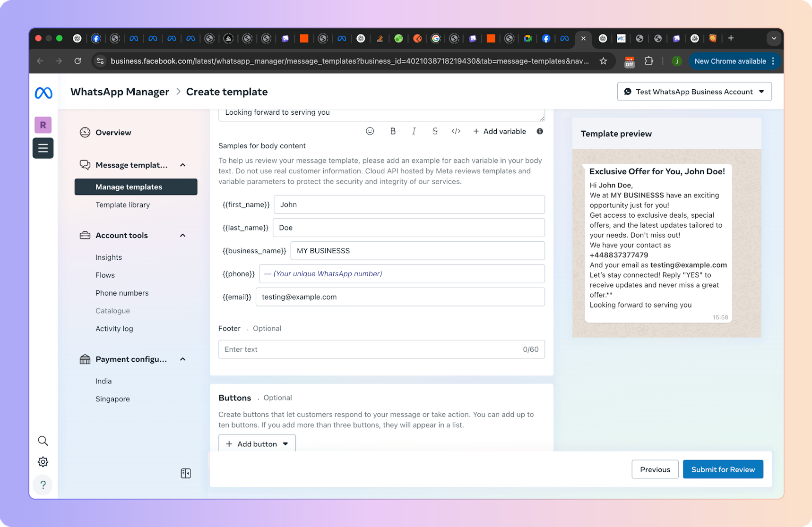Apply strikethrough formatting to body text

pyautogui.click(x=435, y=131)
